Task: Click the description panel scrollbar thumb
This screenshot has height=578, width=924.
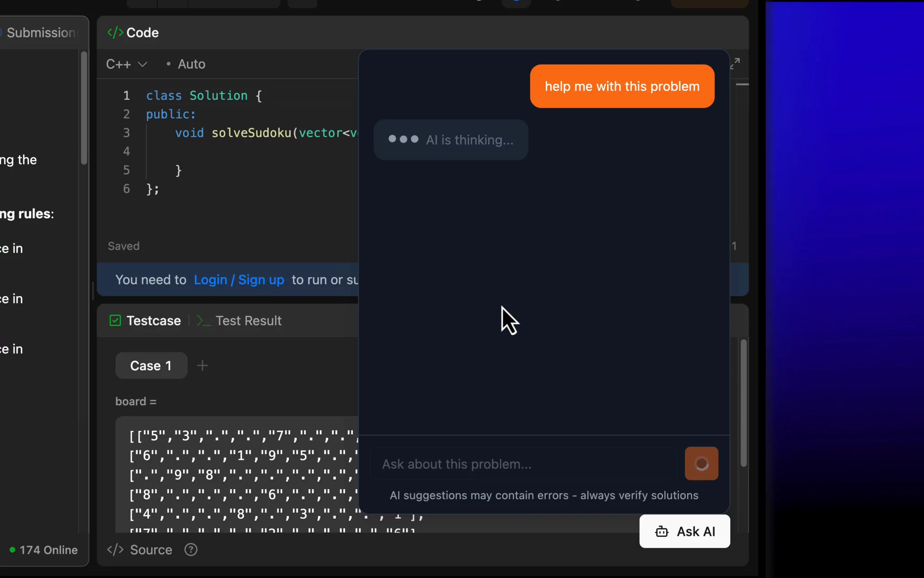Action: point(84,108)
